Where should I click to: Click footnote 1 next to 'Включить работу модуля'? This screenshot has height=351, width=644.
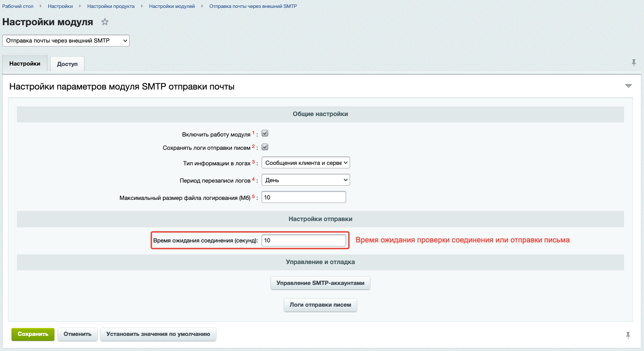[x=254, y=133]
